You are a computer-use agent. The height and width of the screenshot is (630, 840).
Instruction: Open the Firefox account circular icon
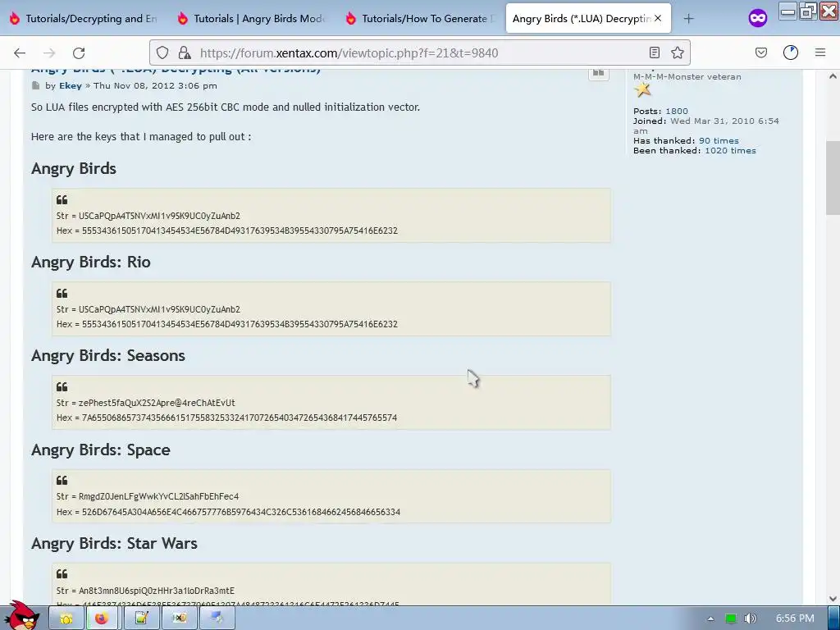click(791, 52)
